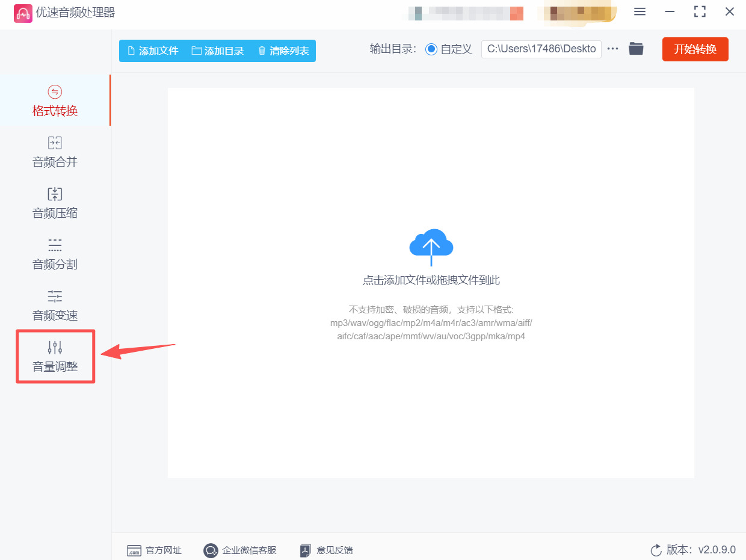Click the 点击添加文件或拖拽文件到此 text
746x560 pixels.
(x=431, y=280)
